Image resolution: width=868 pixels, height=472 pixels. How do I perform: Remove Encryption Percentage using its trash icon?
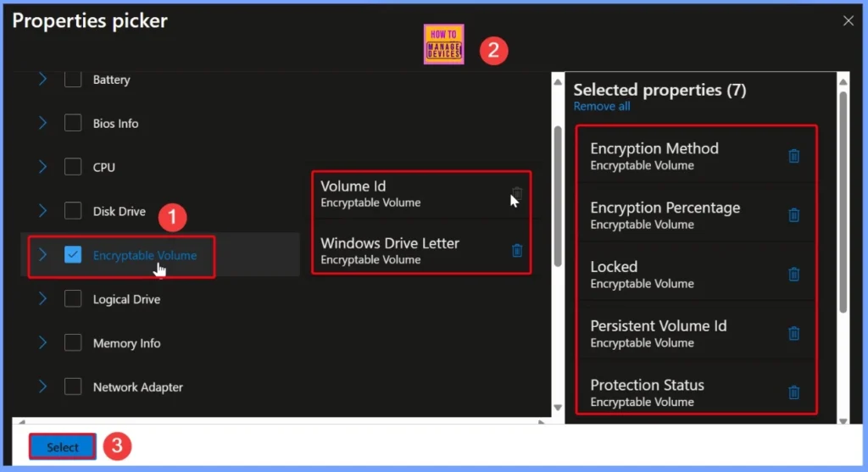click(x=793, y=214)
